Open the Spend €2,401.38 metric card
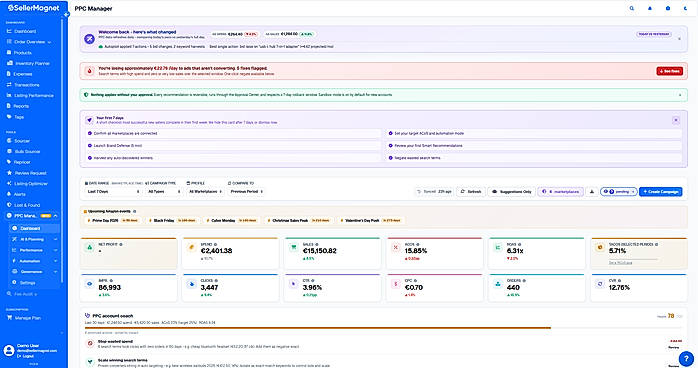 point(230,253)
